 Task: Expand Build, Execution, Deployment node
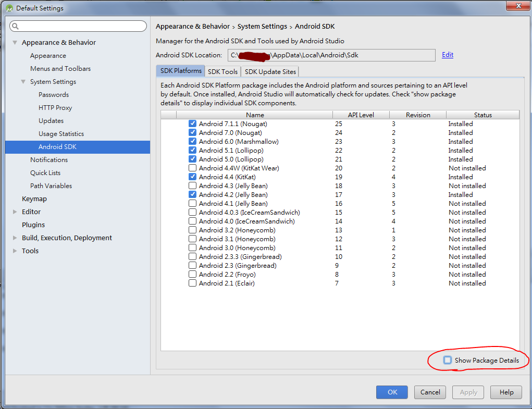(15, 238)
